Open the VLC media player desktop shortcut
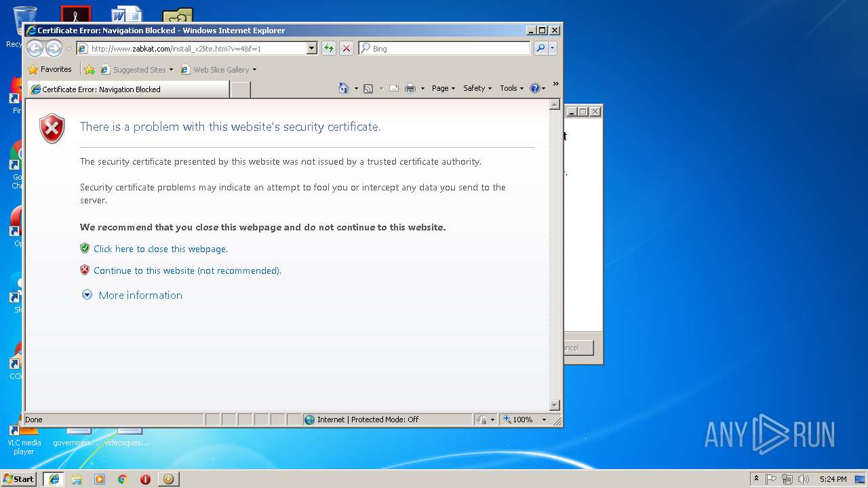The width and height of the screenshot is (868, 488). click(24, 437)
